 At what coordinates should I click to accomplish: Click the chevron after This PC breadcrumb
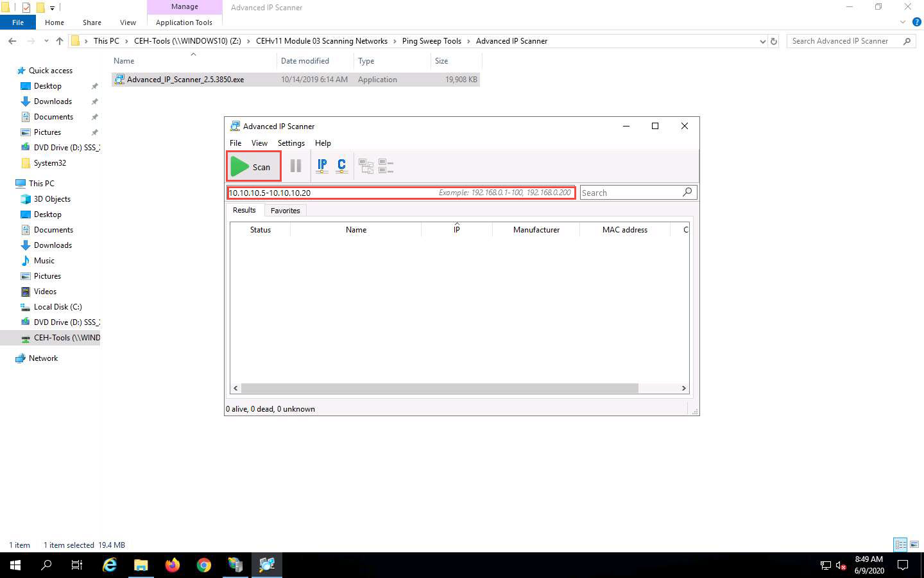point(126,41)
